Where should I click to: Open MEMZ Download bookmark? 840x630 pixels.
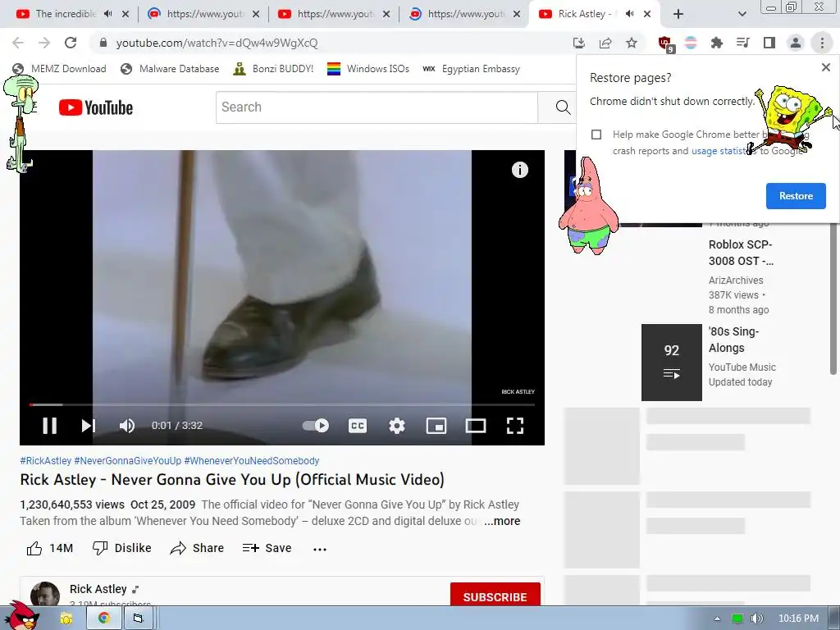(59, 69)
